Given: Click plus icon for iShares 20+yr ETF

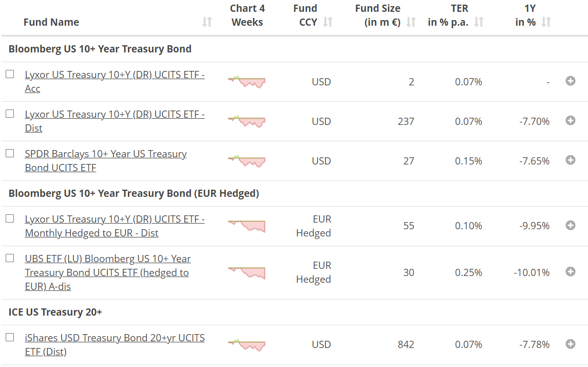Looking at the screenshot, I should coord(570,344).
